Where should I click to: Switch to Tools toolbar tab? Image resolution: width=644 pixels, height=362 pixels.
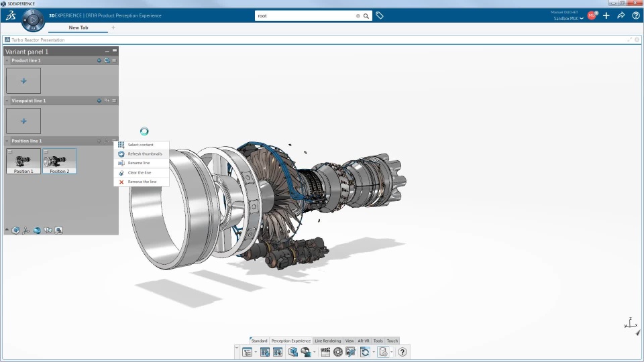pyautogui.click(x=378, y=341)
